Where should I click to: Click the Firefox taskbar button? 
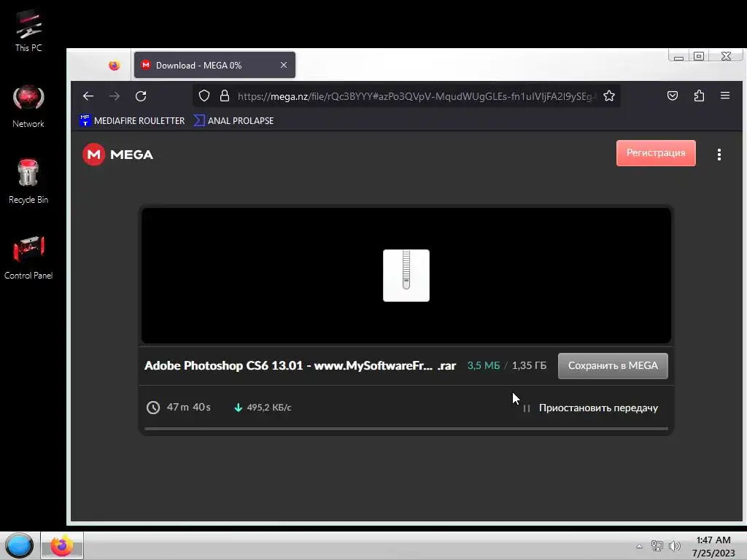[62, 545]
